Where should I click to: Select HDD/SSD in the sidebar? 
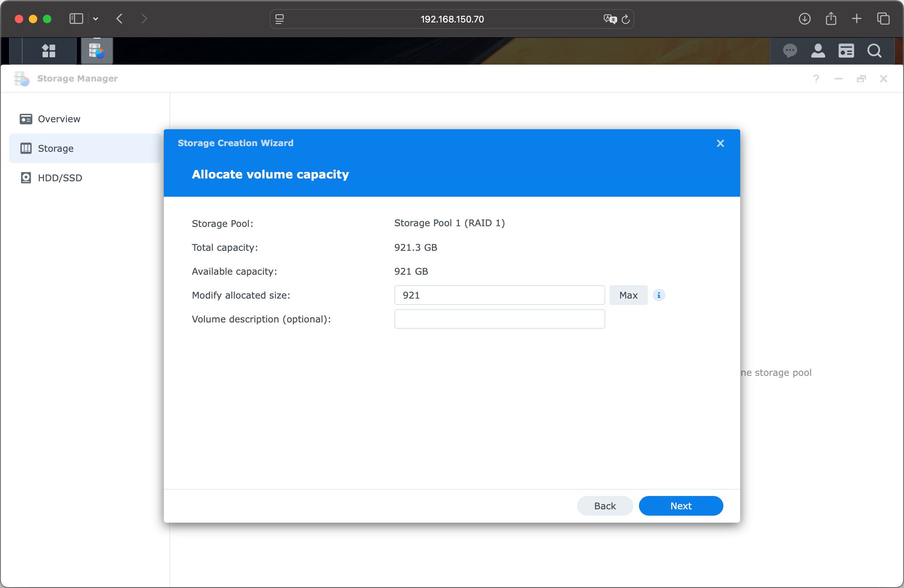pyautogui.click(x=60, y=178)
